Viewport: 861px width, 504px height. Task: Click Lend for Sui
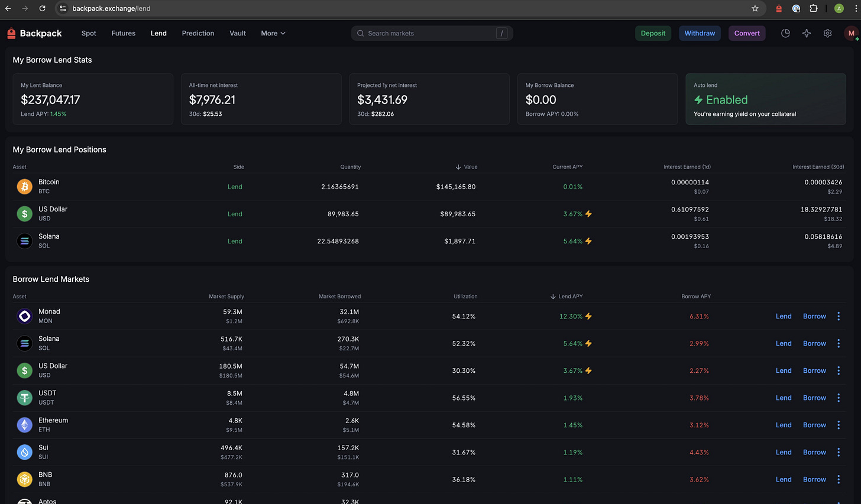point(784,452)
